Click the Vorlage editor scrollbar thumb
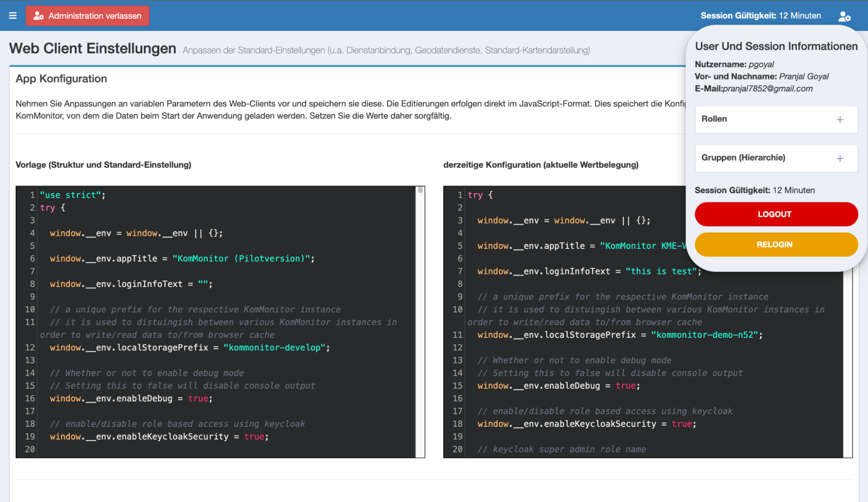This screenshot has height=502, width=868. click(420, 190)
